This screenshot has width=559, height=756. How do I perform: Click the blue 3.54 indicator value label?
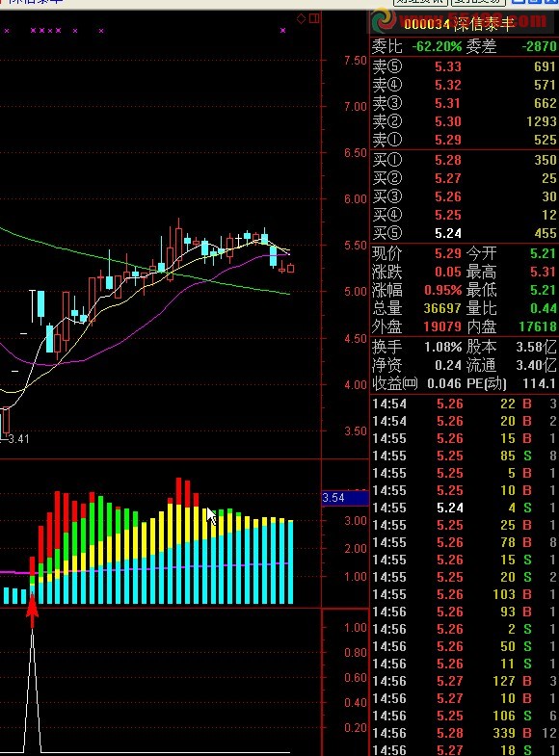tap(345, 498)
